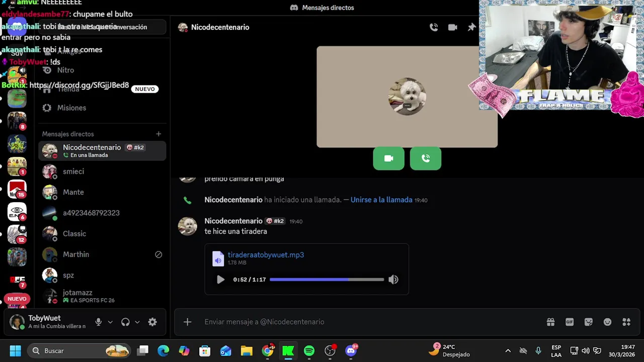The height and width of the screenshot is (362, 644).
Task: Open Task View on the taskbar
Action: pyautogui.click(x=143, y=350)
